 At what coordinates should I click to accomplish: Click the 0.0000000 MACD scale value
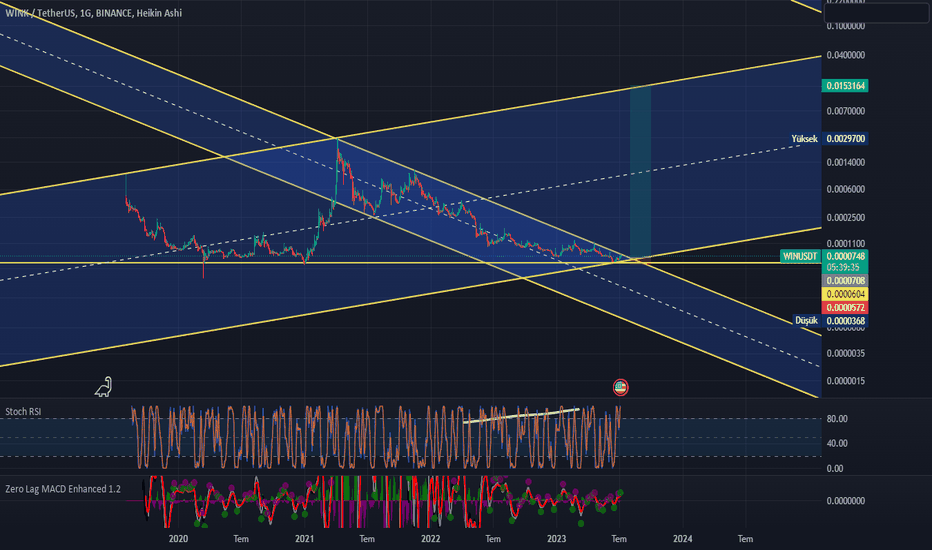pyautogui.click(x=845, y=501)
